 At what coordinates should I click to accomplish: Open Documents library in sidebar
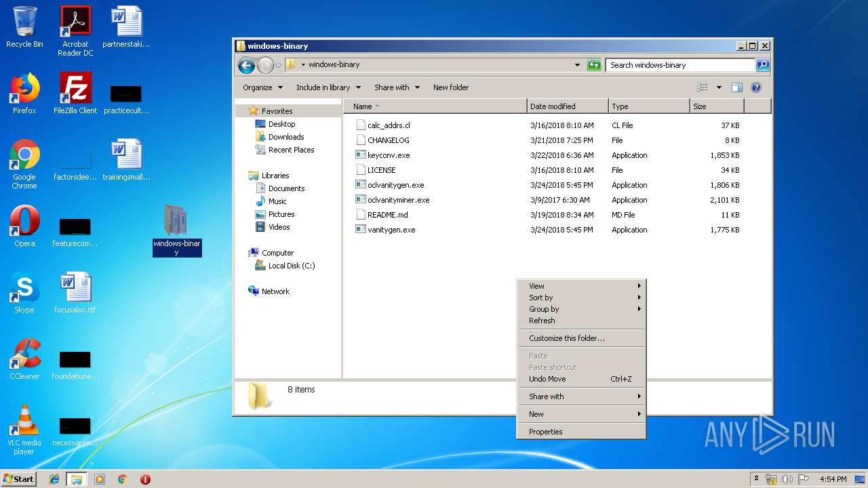coord(286,188)
